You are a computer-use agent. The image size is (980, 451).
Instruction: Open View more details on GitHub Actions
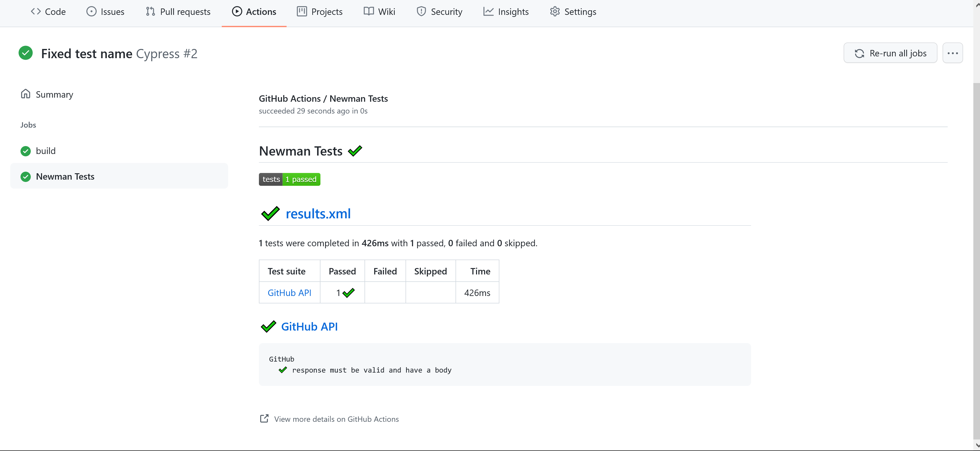(x=336, y=419)
